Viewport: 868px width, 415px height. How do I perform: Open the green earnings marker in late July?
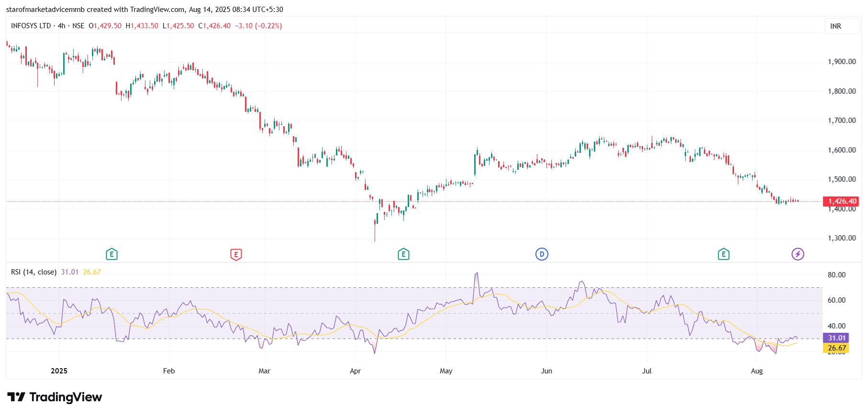coord(723,254)
